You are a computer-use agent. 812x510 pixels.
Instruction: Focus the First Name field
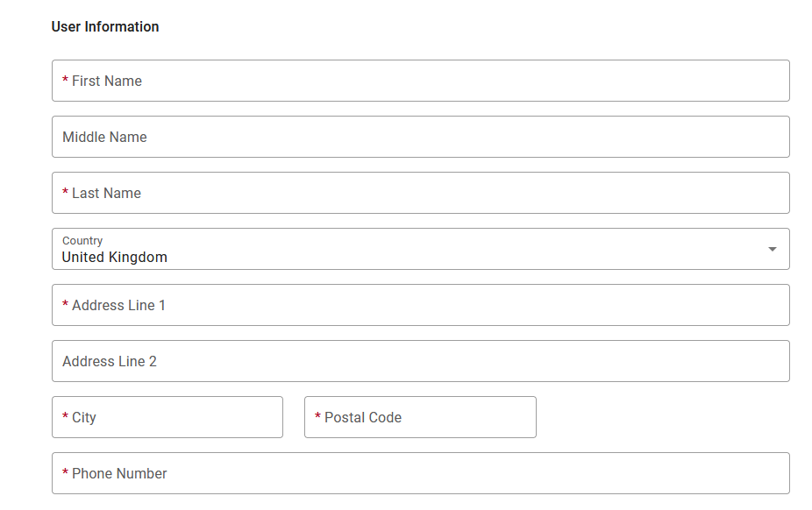click(421, 81)
